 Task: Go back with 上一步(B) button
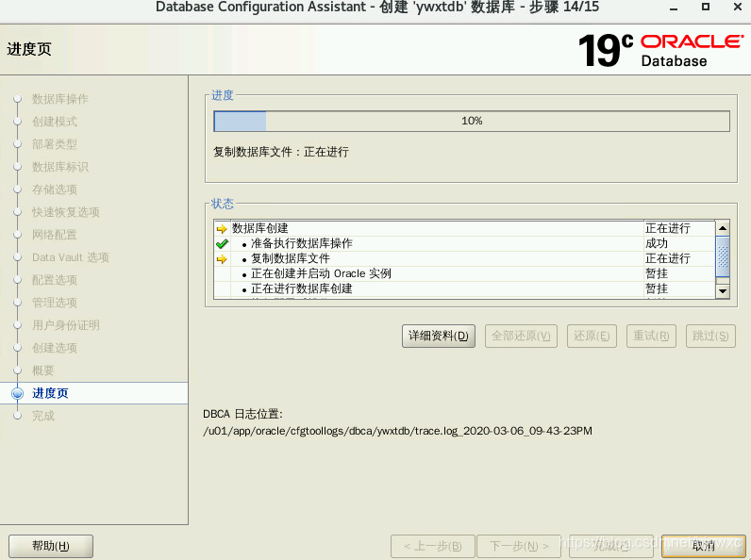click(433, 546)
